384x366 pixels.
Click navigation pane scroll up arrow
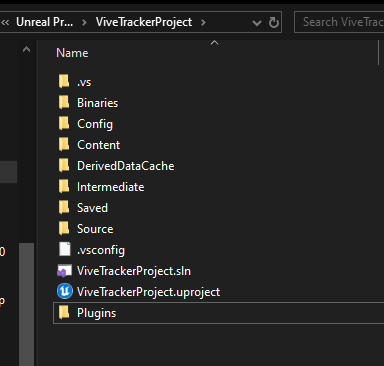pos(26,50)
